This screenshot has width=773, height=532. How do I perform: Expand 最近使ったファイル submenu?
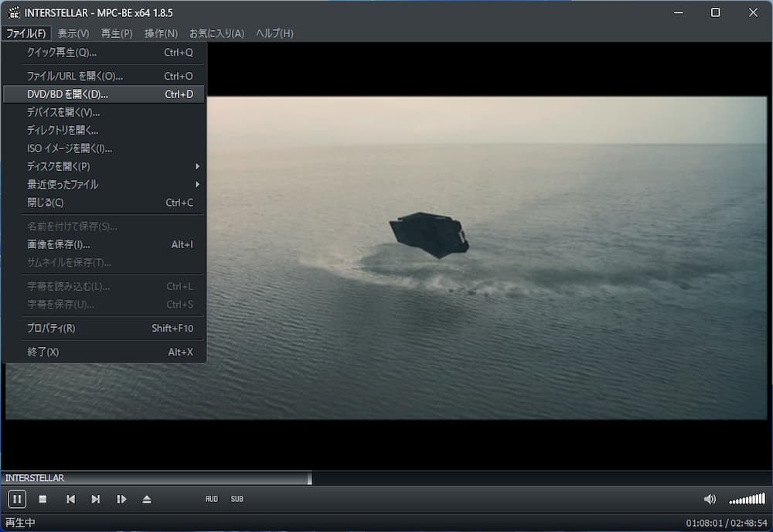pos(104,184)
